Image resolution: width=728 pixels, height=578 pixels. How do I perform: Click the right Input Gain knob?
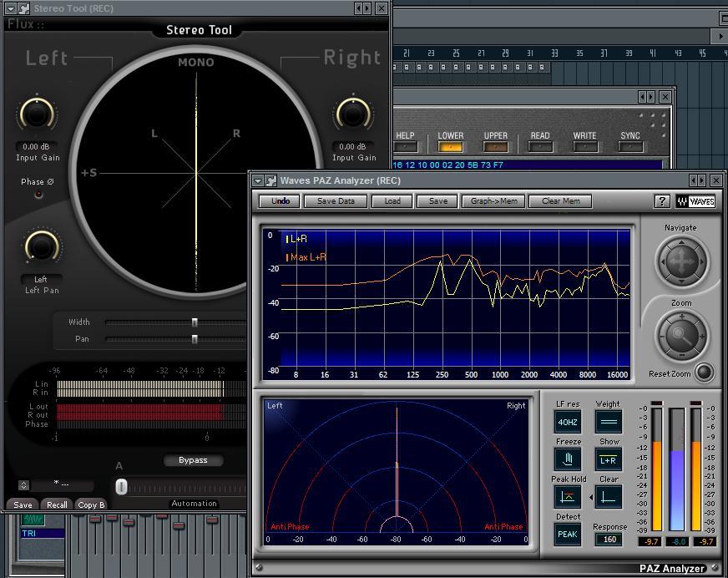coord(353,114)
